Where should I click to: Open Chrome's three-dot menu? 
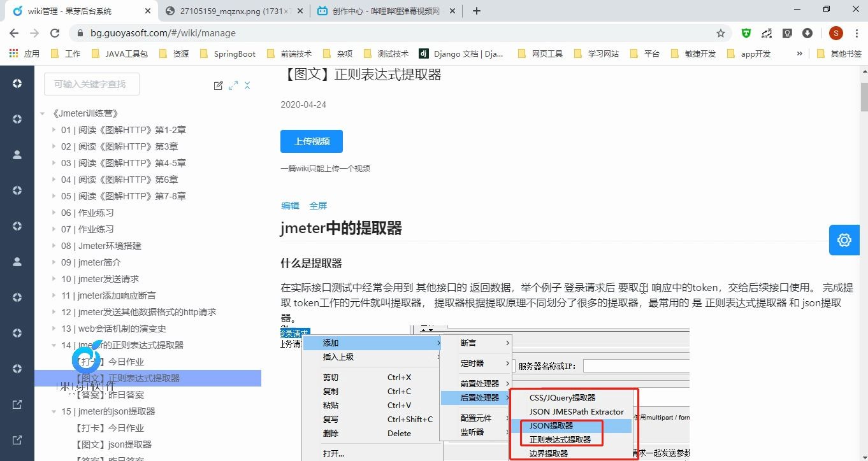click(856, 33)
